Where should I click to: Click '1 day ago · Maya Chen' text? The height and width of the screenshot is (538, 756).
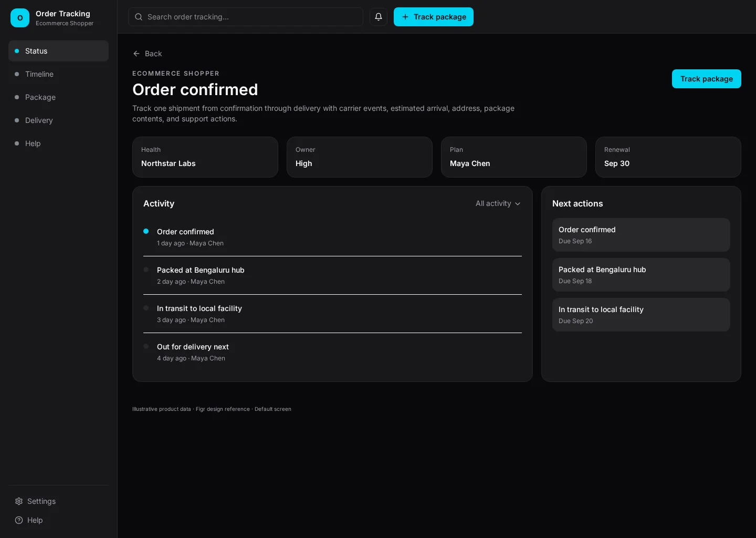coord(190,243)
